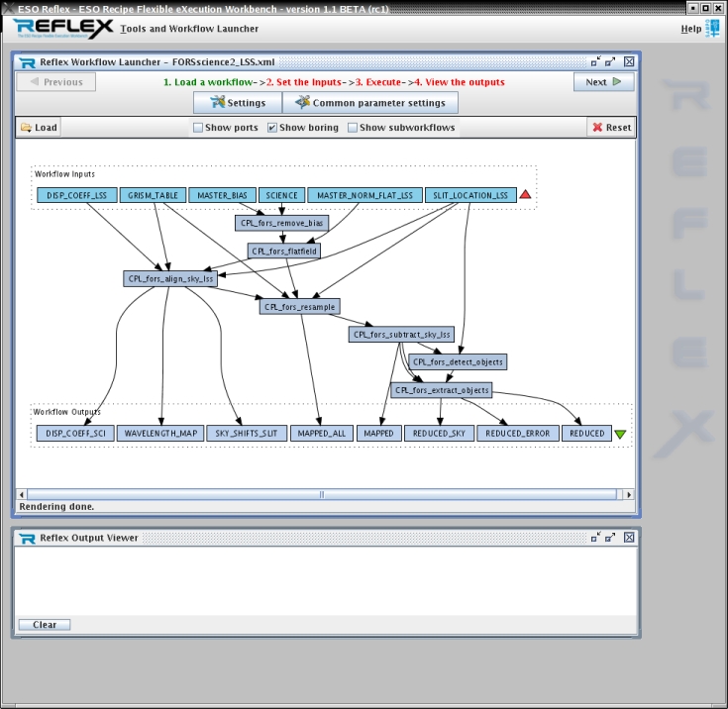This screenshot has height=709, width=728.
Task: Click the Common parameter settings icon
Action: [302, 102]
